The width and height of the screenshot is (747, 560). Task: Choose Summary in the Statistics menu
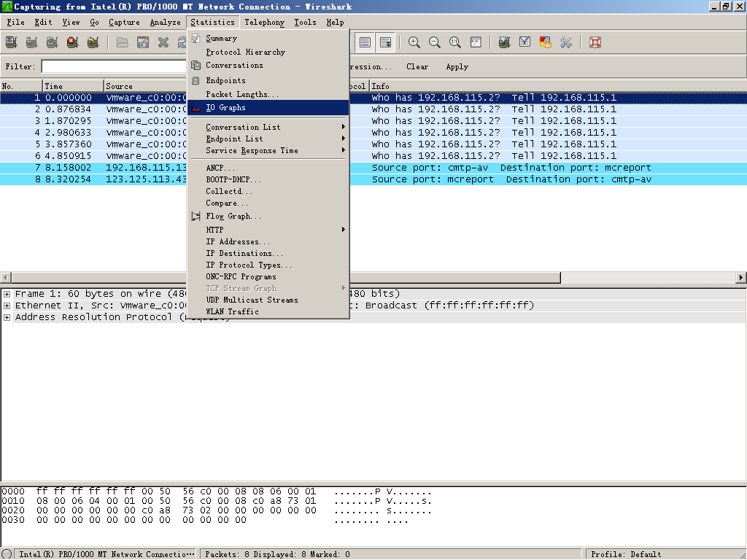(268, 39)
